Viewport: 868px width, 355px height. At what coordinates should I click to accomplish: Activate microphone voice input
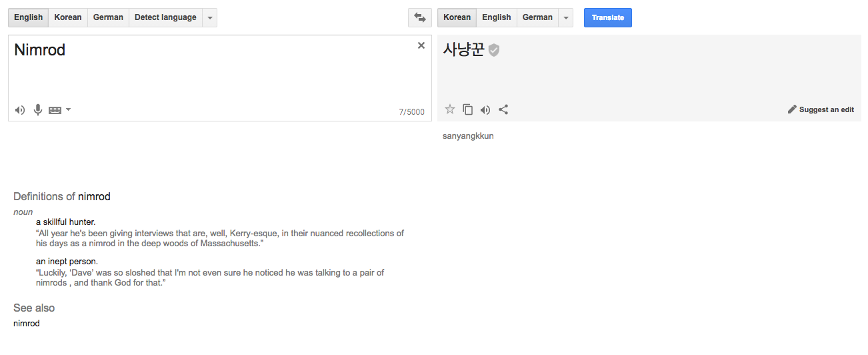coord(38,110)
